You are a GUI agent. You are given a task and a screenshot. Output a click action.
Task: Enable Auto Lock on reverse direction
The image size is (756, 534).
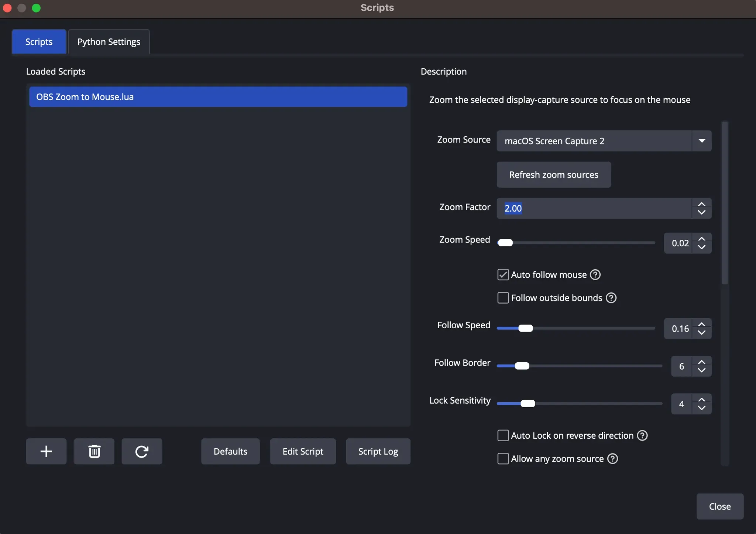503,436
